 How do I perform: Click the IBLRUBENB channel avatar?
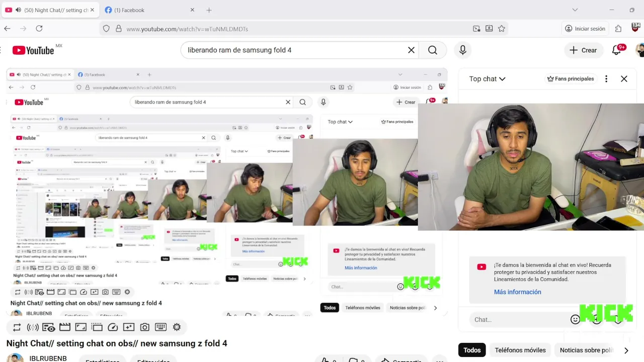pos(15,358)
